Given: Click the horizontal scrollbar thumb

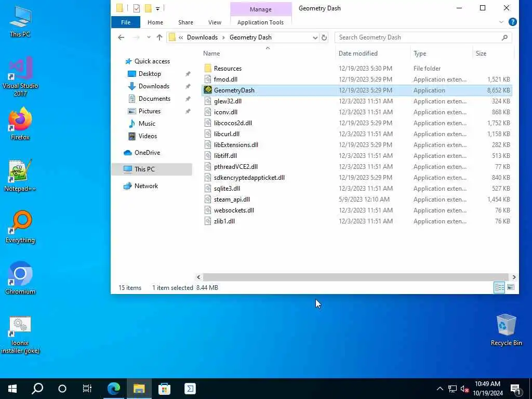Looking at the screenshot, I should tap(355, 277).
